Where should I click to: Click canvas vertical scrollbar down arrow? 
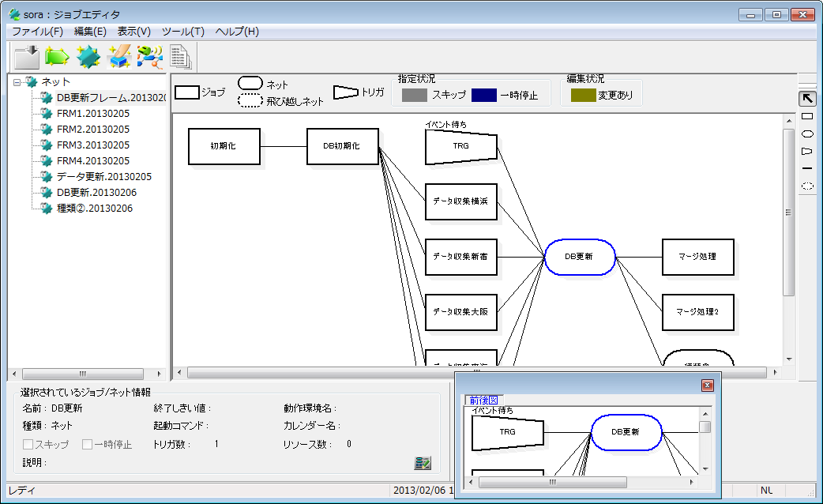(789, 359)
